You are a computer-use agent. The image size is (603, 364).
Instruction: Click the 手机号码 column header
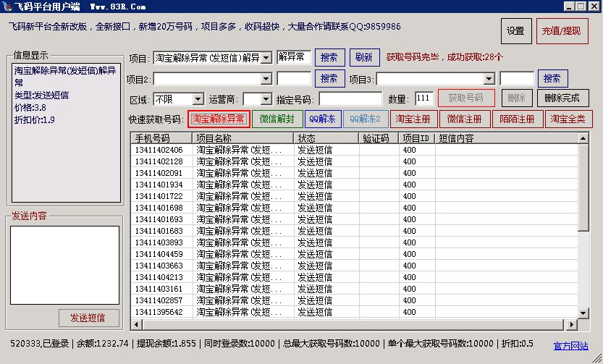coord(161,138)
